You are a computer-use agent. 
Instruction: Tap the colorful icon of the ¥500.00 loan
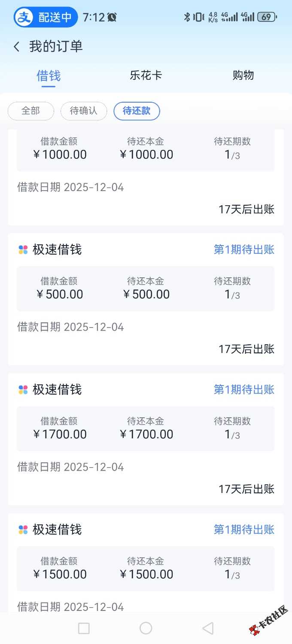click(23, 250)
